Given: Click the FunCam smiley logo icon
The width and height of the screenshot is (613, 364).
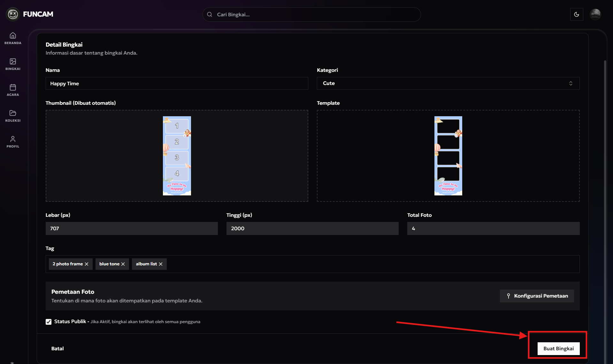Looking at the screenshot, I should (13, 14).
